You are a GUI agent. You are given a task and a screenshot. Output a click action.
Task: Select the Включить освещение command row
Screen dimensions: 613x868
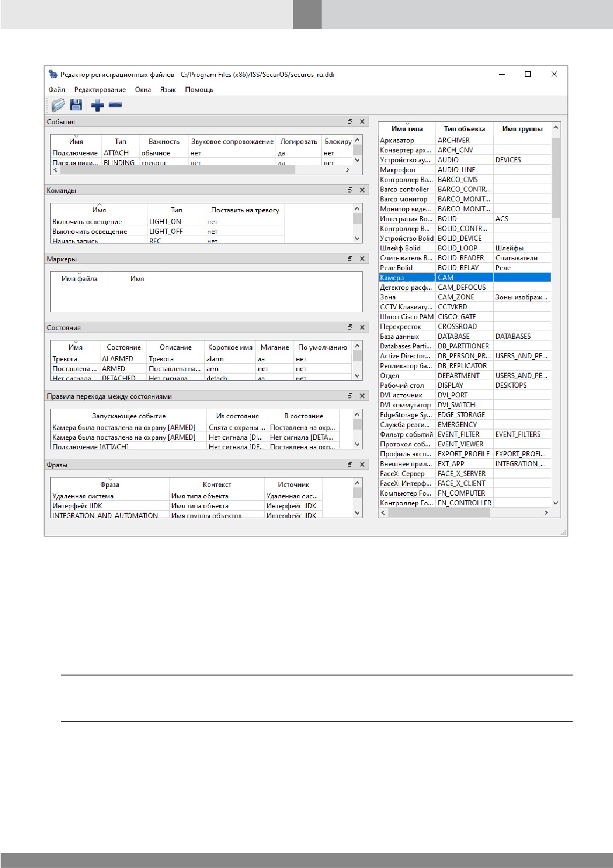pyautogui.click(x=168, y=222)
